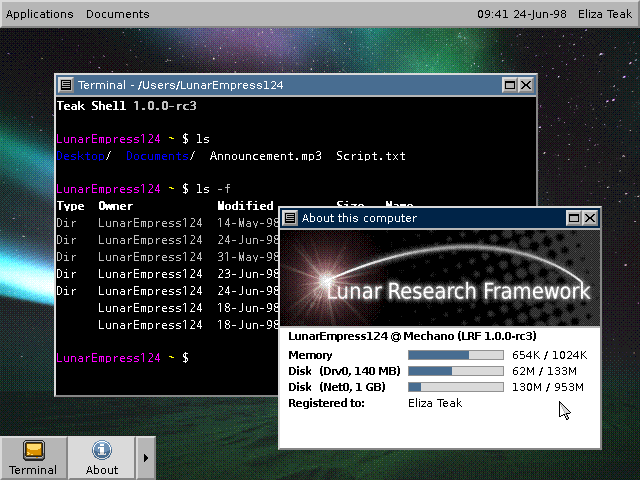Click the 31-May-98 date in the listing

click(248, 257)
